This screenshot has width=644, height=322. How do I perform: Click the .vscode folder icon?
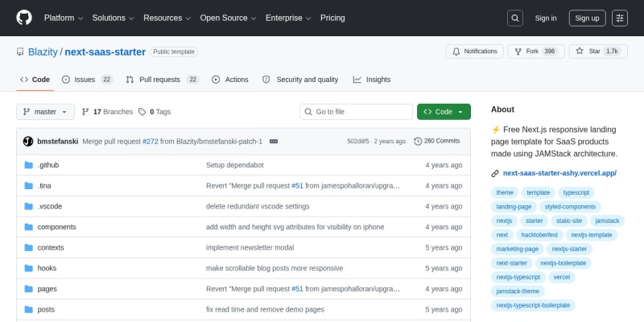coord(28,206)
